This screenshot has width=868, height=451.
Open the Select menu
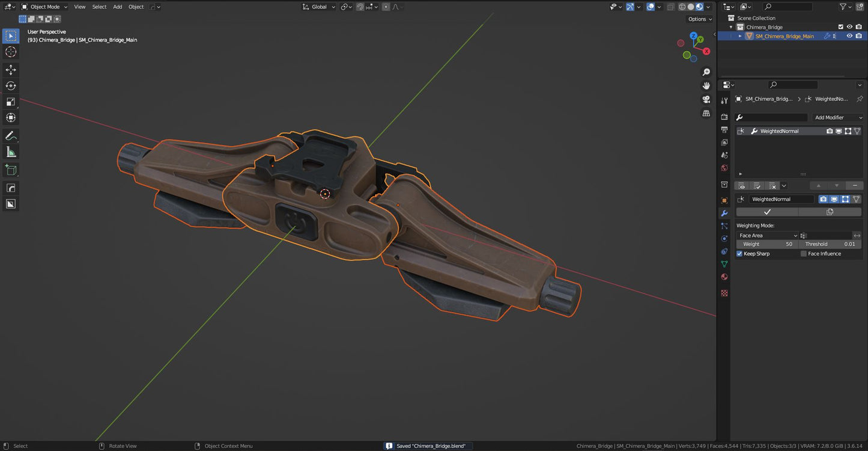pyautogui.click(x=99, y=7)
